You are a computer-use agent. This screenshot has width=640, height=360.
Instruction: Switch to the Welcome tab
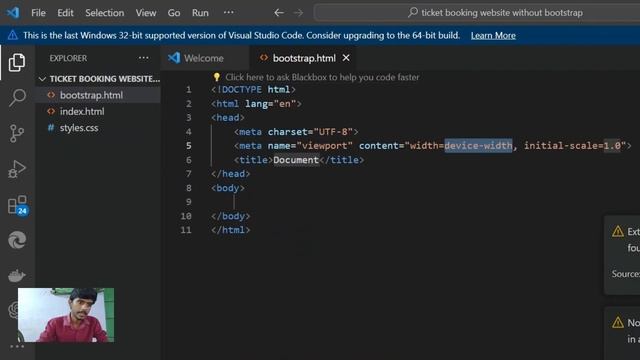[x=204, y=58]
